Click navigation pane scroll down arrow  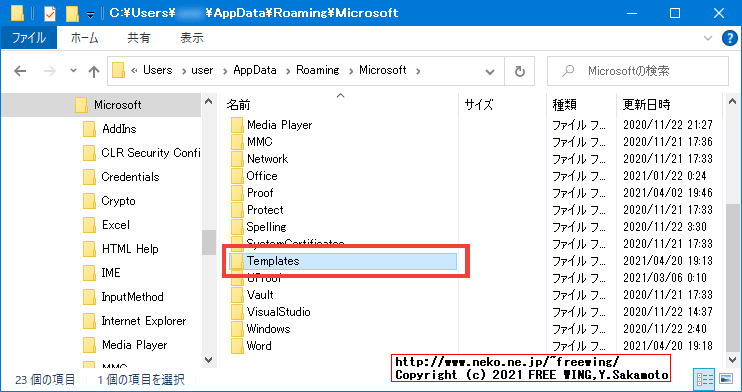point(209,359)
